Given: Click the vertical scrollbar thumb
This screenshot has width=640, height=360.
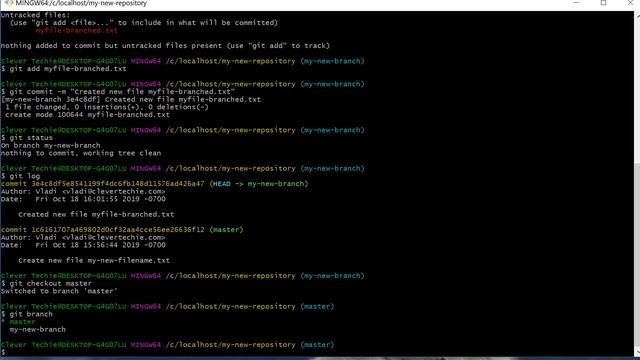Looking at the screenshot, I should tap(637, 255).
